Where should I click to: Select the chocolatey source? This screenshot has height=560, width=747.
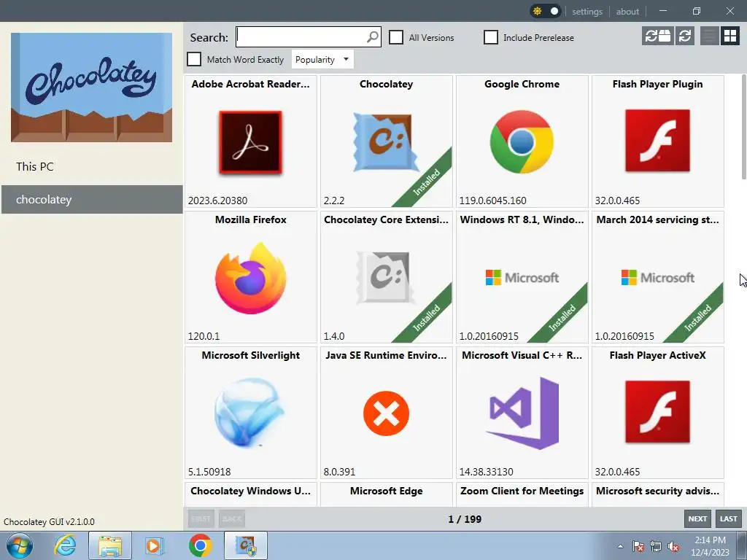91,200
